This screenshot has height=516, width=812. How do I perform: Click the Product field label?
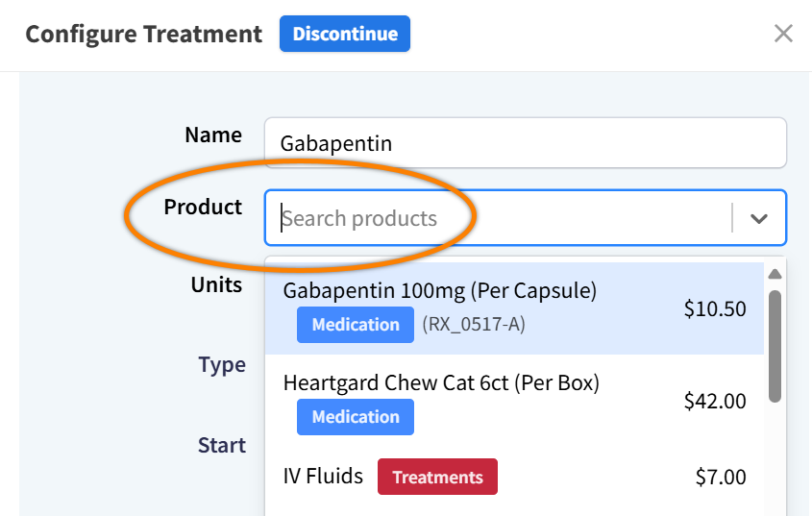coord(203,208)
